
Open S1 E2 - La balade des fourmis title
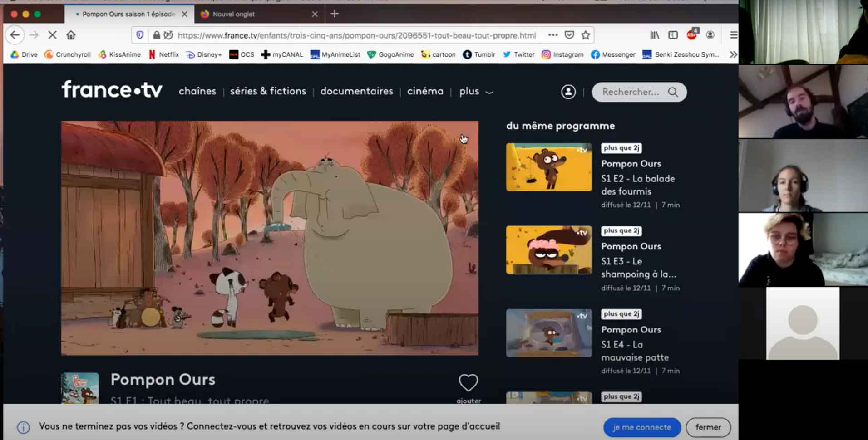point(638,185)
